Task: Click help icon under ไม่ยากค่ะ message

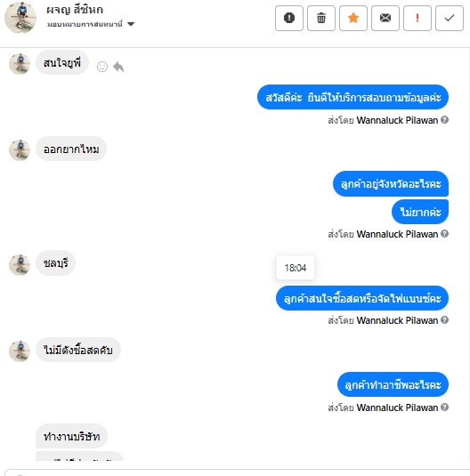Action: [x=444, y=234]
